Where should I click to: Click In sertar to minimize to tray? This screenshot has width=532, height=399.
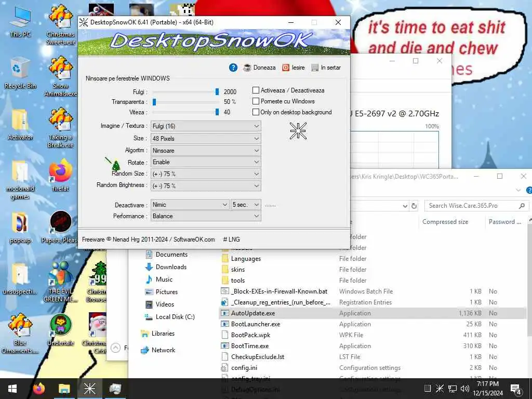pos(326,68)
